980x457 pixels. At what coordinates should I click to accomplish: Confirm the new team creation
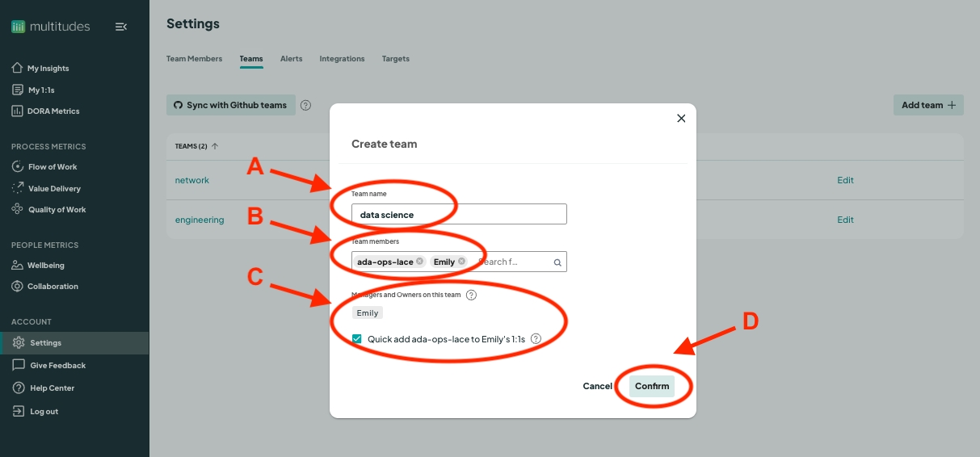[x=652, y=386]
